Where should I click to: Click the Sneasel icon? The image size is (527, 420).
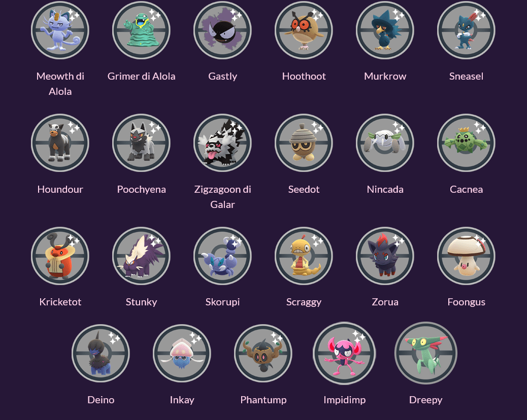click(x=466, y=30)
